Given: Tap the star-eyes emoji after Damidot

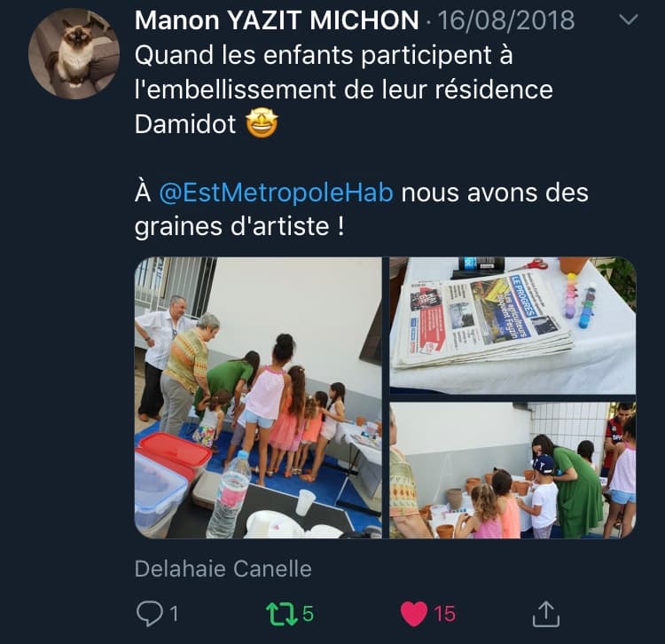Looking at the screenshot, I should coord(262,123).
